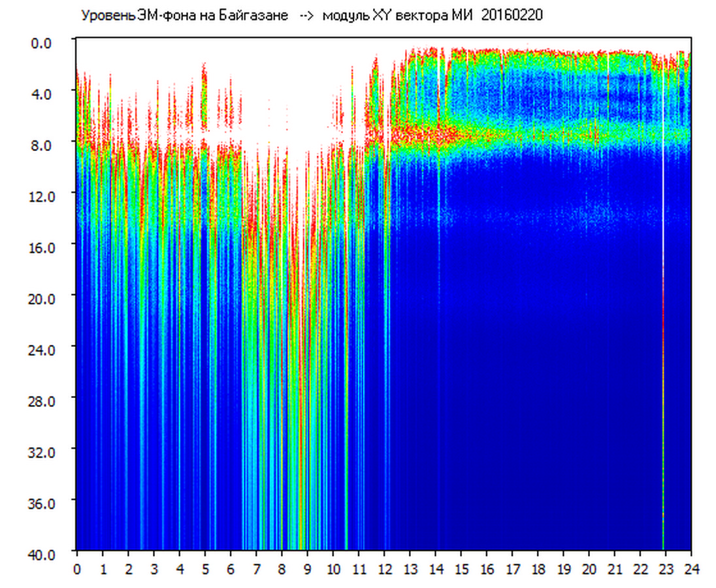Select the x-axis tick label 6

coord(231,569)
